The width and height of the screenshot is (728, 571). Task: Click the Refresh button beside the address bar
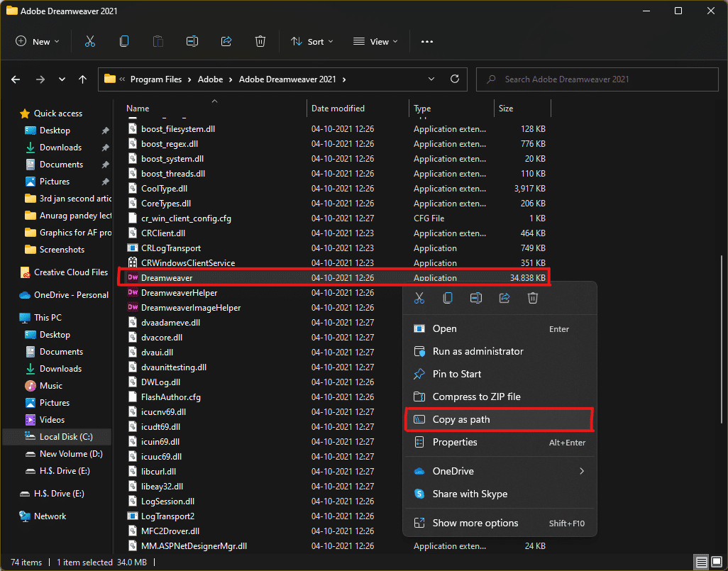pyautogui.click(x=455, y=79)
